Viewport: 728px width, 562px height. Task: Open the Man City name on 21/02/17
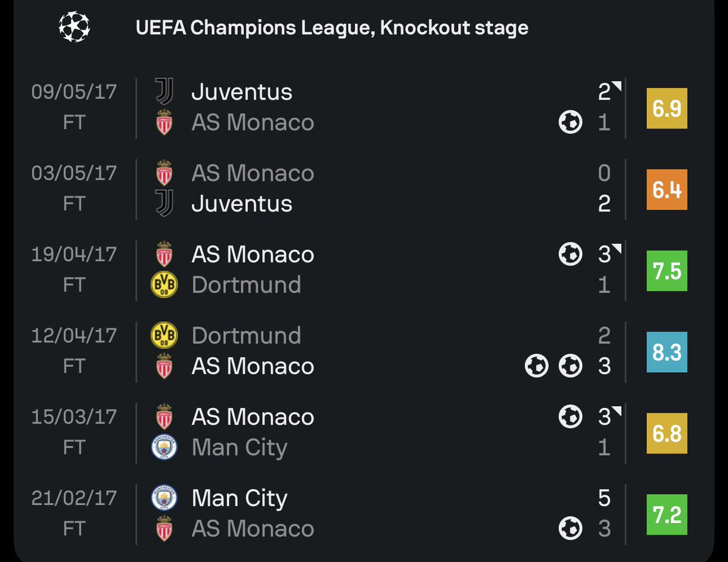(x=240, y=498)
